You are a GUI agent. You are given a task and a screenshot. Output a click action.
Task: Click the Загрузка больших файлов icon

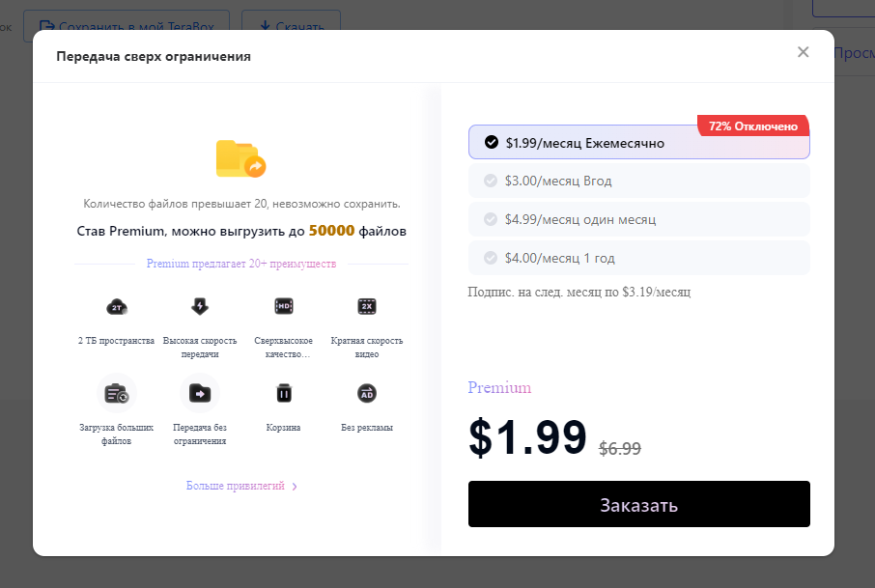117,393
